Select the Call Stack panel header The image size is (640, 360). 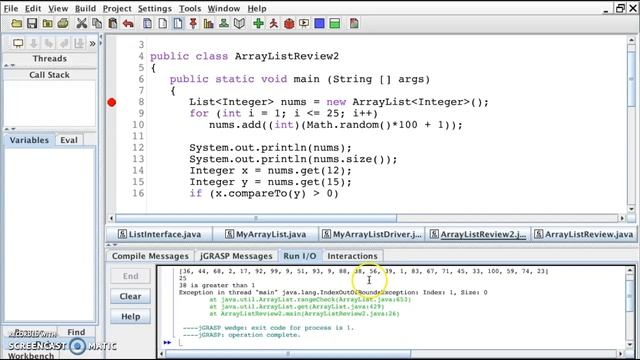pyautogui.click(x=49, y=75)
